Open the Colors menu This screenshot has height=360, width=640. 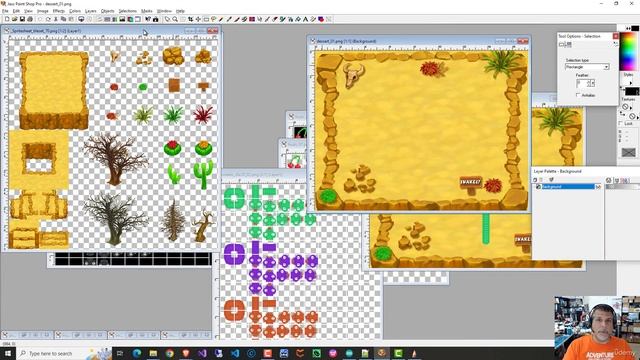pos(75,11)
